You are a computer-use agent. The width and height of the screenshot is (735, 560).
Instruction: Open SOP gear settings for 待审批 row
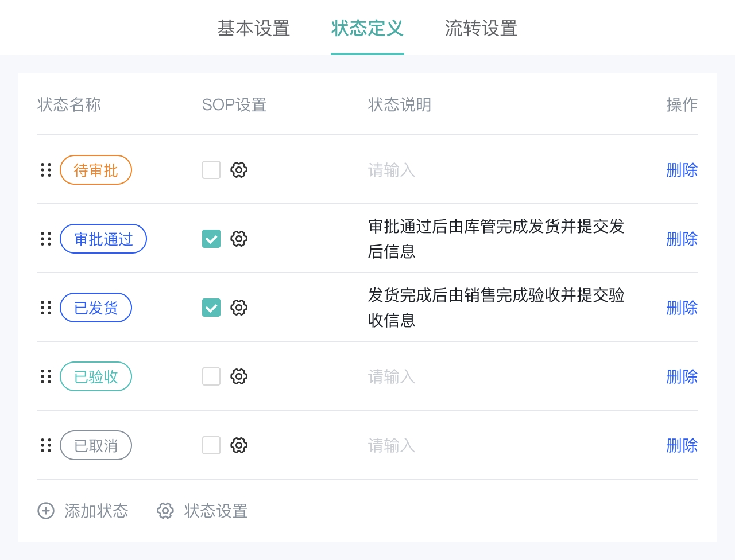point(239,170)
